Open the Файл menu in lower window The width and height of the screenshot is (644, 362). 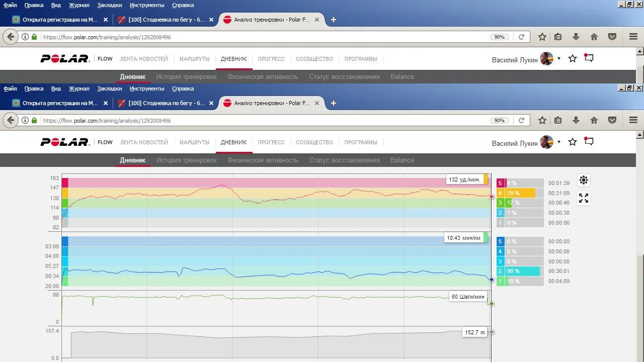tap(10, 88)
